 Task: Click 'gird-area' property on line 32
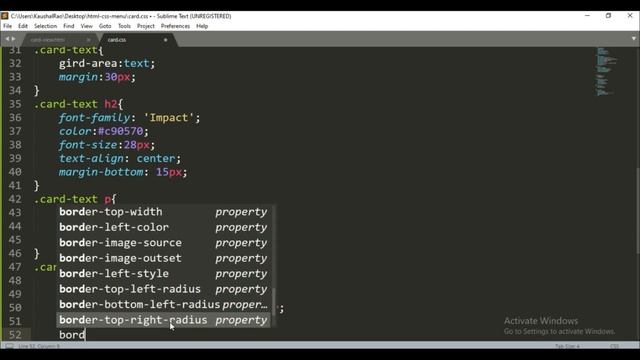tap(88, 64)
